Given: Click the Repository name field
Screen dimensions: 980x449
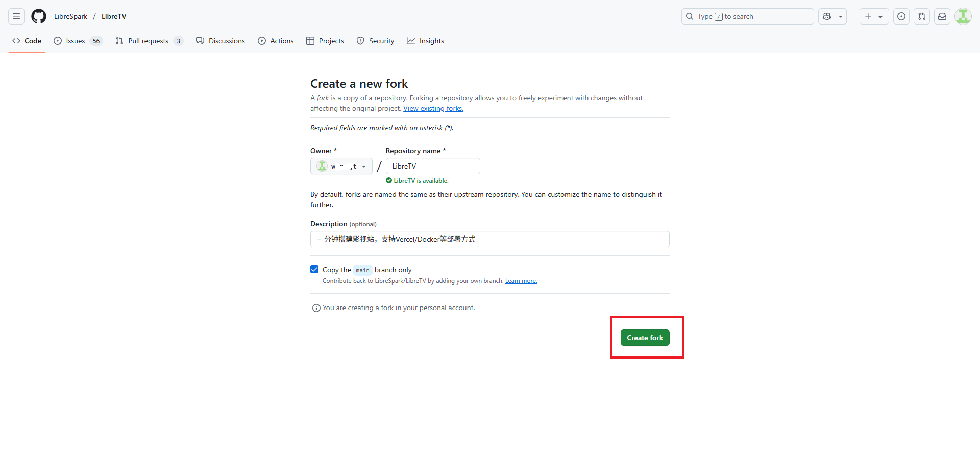Looking at the screenshot, I should (x=433, y=166).
